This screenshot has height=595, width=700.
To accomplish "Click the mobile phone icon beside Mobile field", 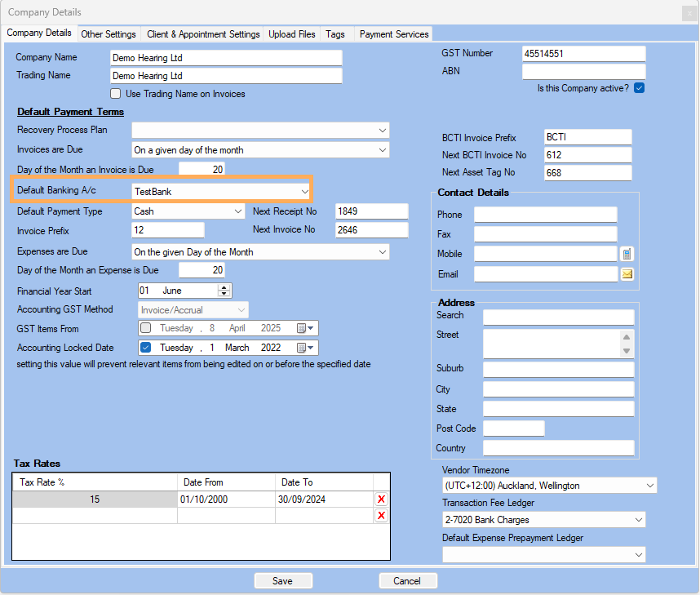I will [627, 254].
